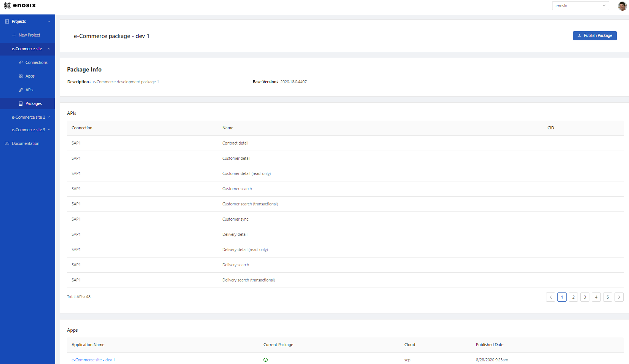Go to APIs page 2
This screenshot has height=364, width=629.
(x=573, y=297)
